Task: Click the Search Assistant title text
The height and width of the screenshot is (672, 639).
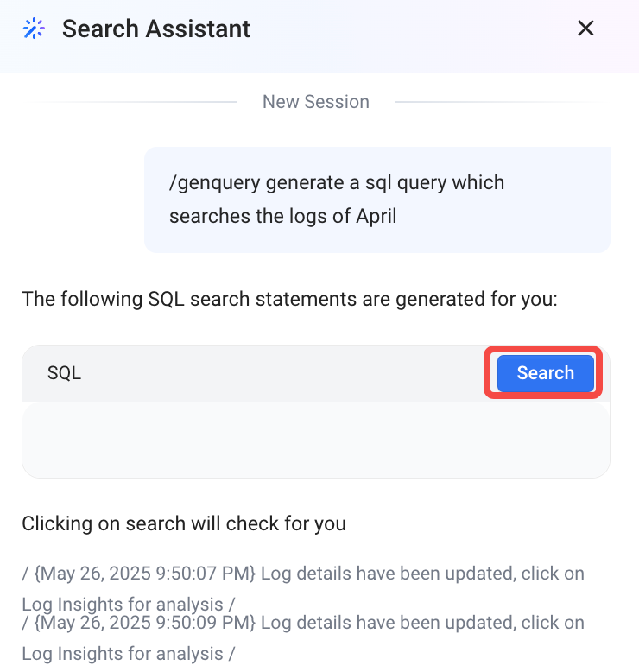Action: 156,29
